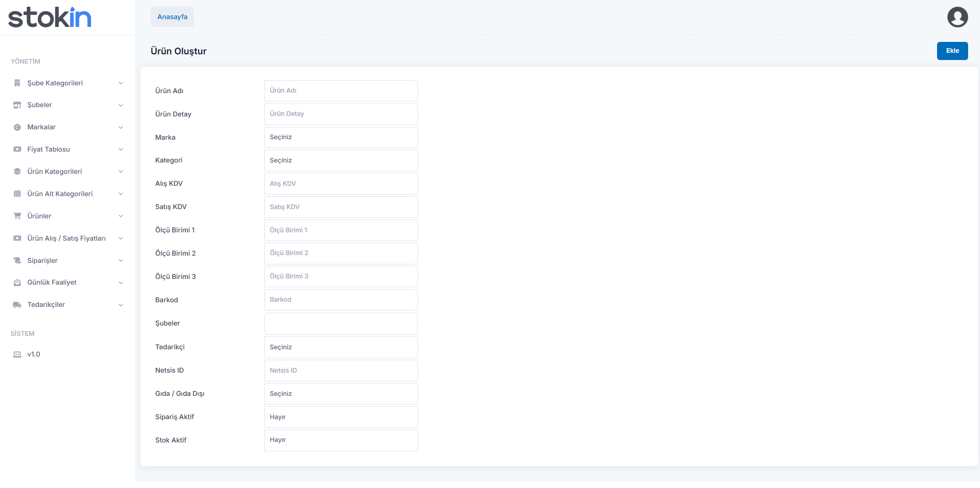Open the Marka dropdown
The width and height of the screenshot is (980, 488).
tap(340, 137)
